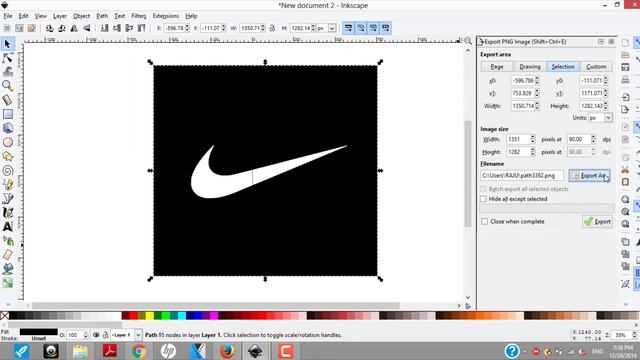This screenshot has width=640, height=360.
Task: Select the Calligraphy tool
Action: 7,213
